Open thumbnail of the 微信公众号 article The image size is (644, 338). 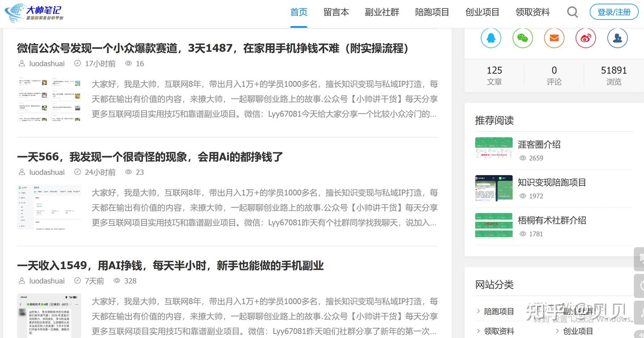[49, 99]
